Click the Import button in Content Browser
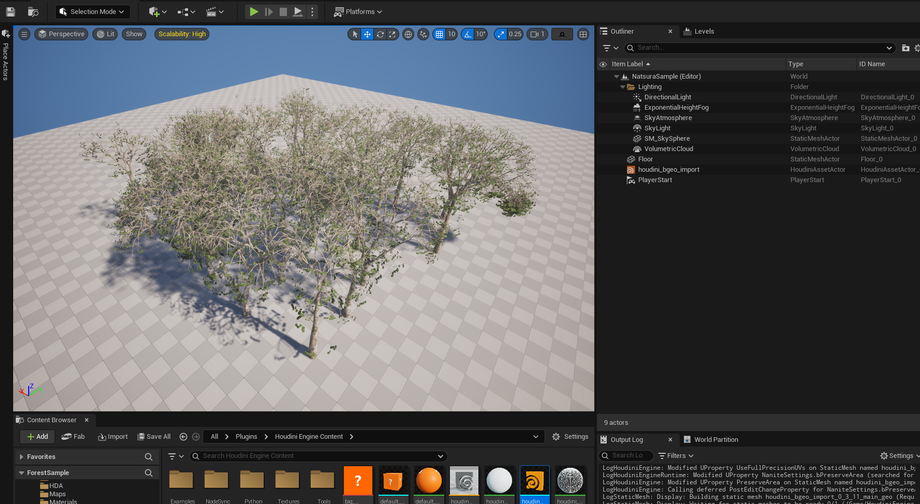The image size is (920, 504). 112,437
